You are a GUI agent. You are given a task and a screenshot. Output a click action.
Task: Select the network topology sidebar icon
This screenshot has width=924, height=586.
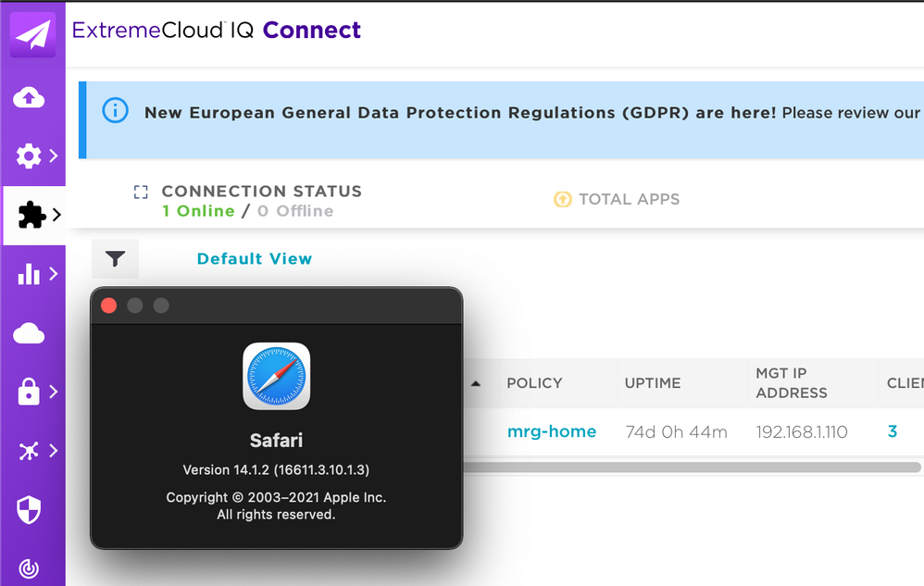[29, 451]
